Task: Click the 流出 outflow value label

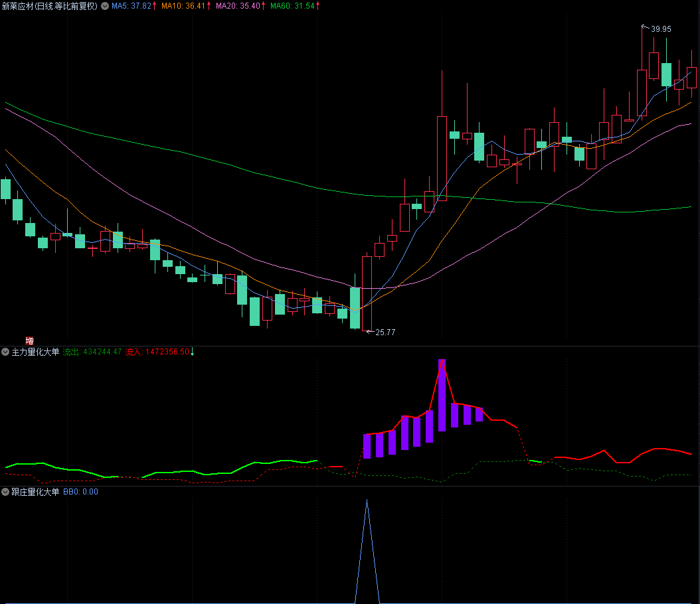Action: click(x=92, y=352)
